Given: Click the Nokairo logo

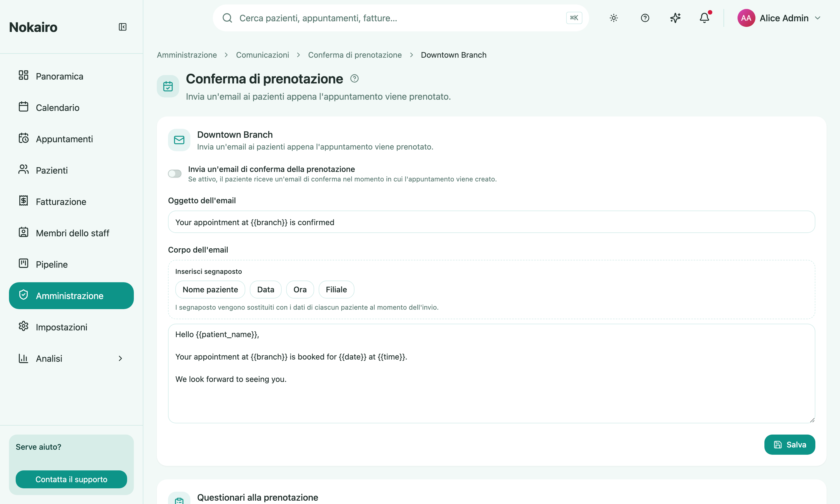Looking at the screenshot, I should point(33,27).
